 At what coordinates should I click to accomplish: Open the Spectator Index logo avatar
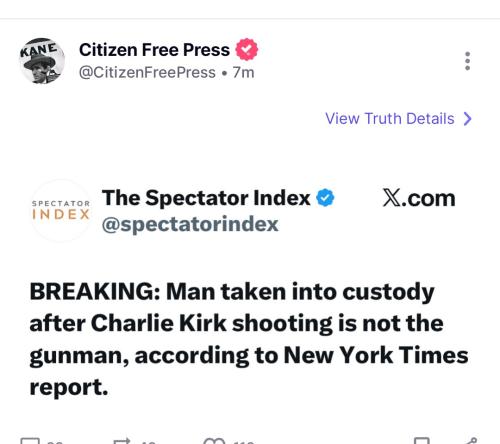tap(61, 210)
